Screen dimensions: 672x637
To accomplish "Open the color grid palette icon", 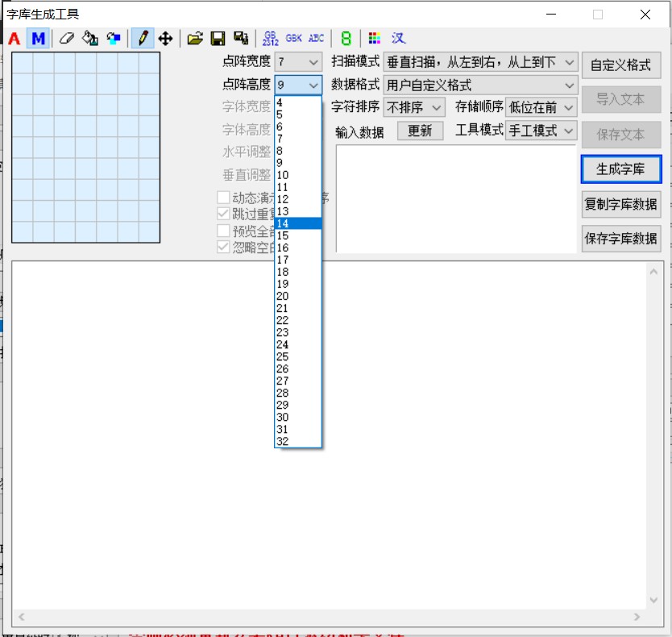I will click(374, 39).
